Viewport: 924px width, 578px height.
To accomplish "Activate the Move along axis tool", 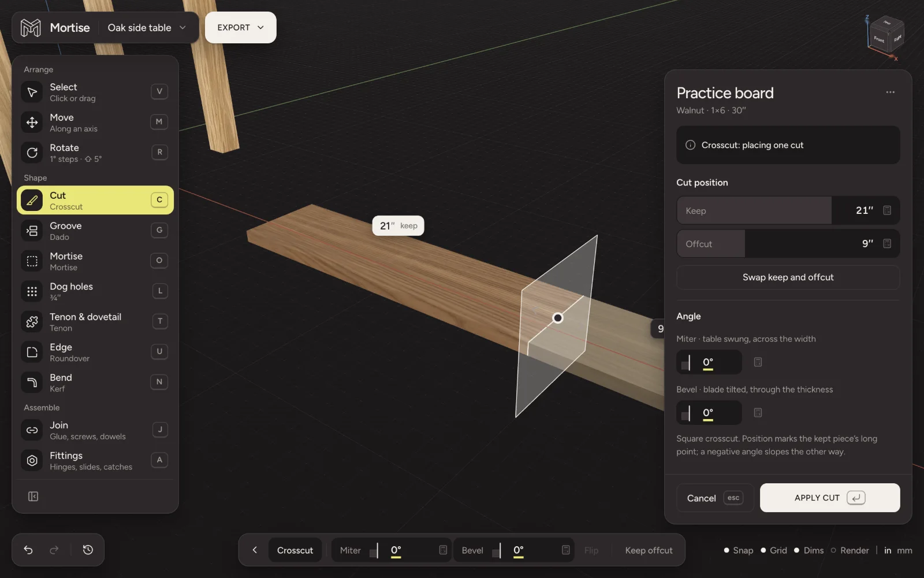I will tap(95, 123).
